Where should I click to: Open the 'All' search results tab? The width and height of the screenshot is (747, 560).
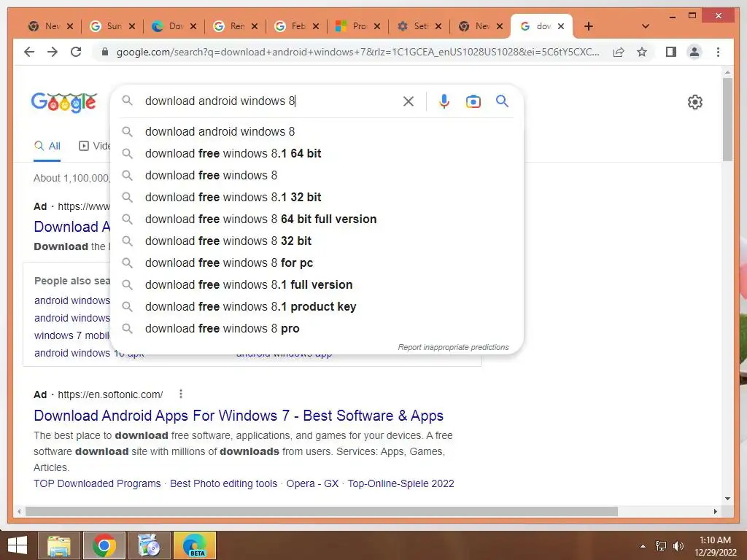tap(47, 146)
